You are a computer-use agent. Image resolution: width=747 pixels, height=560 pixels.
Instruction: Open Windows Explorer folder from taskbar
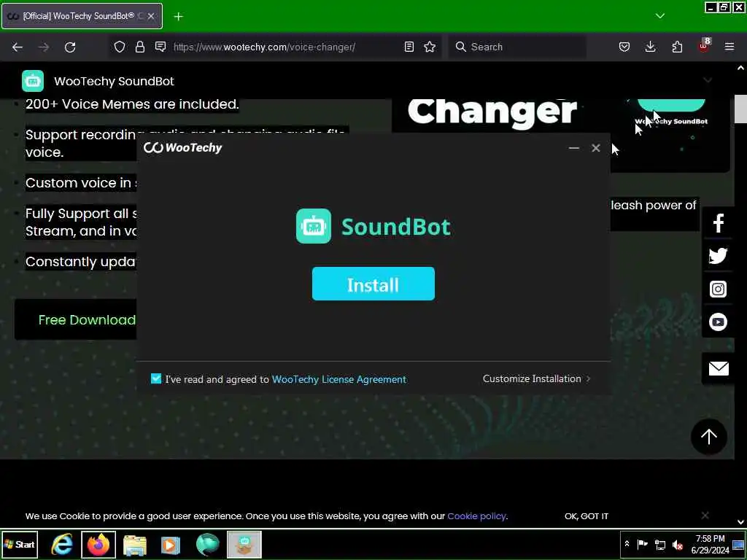[x=135, y=544]
